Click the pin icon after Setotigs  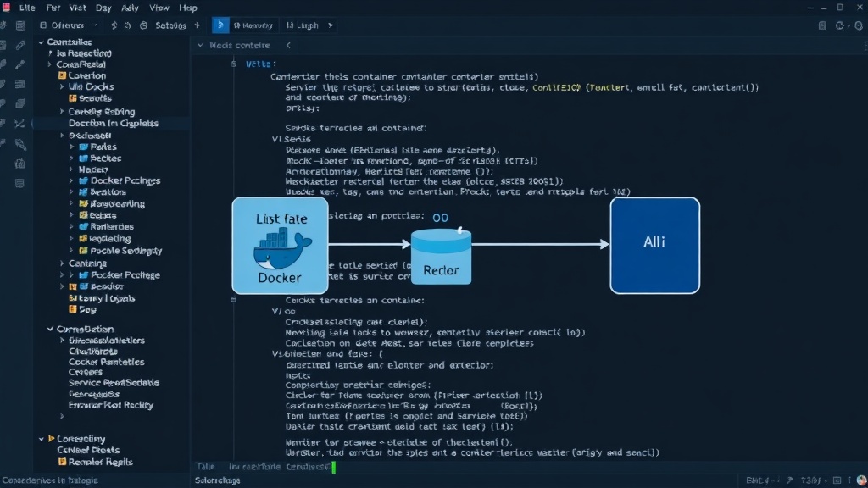(x=197, y=25)
